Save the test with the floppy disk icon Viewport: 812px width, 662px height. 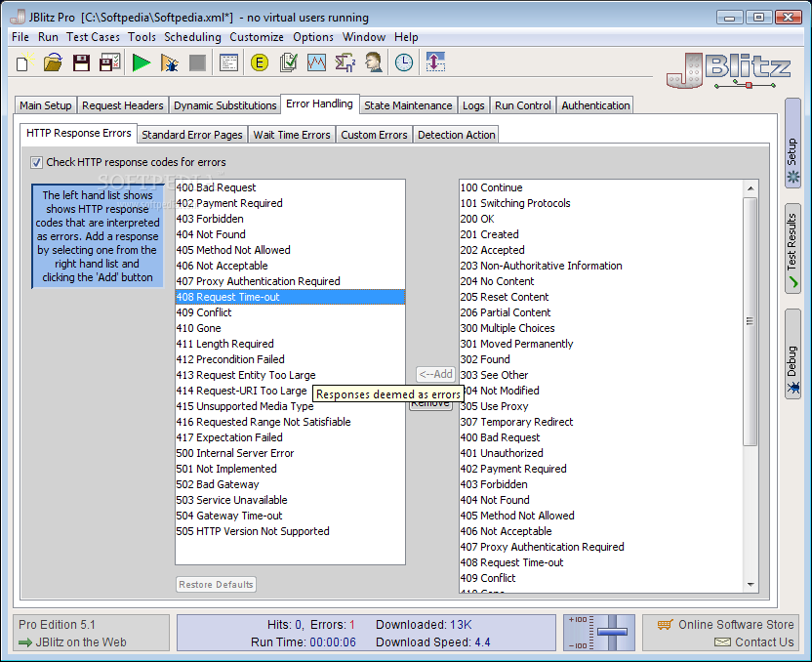click(x=81, y=63)
